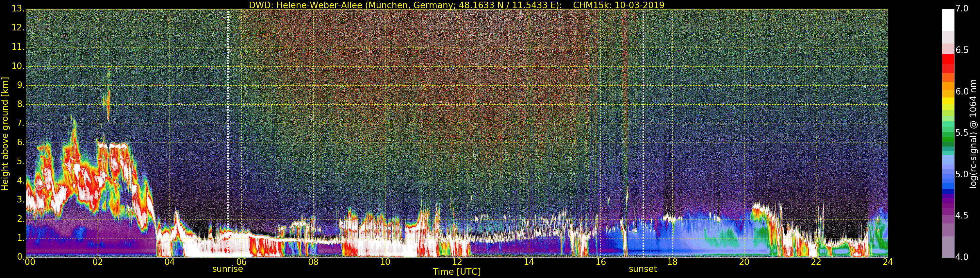The image size is (980, 278).
Task: Select time axis tick label "10"
Action: click(385, 262)
